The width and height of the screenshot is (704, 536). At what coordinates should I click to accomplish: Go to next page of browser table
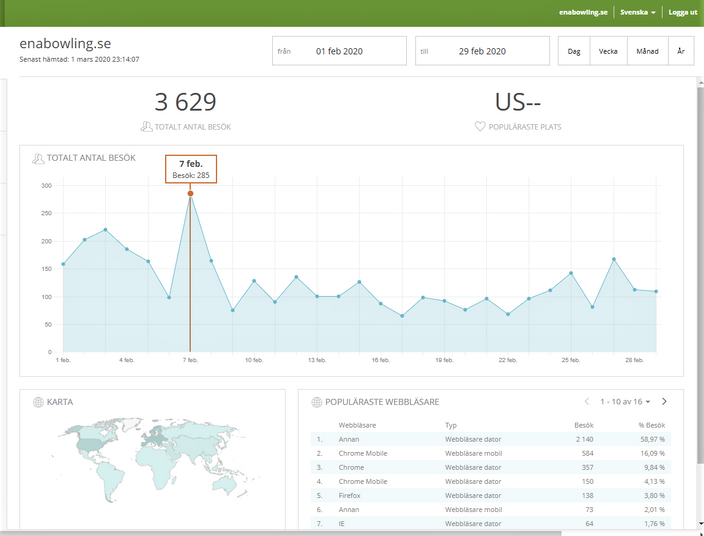[x=664, y=401]
